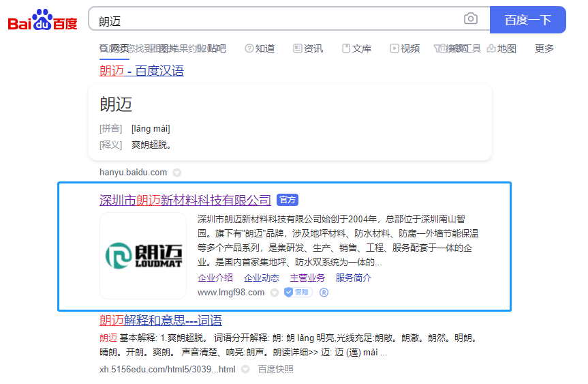
Task: Click the 百度一下 search button
Action: [527, 20]
